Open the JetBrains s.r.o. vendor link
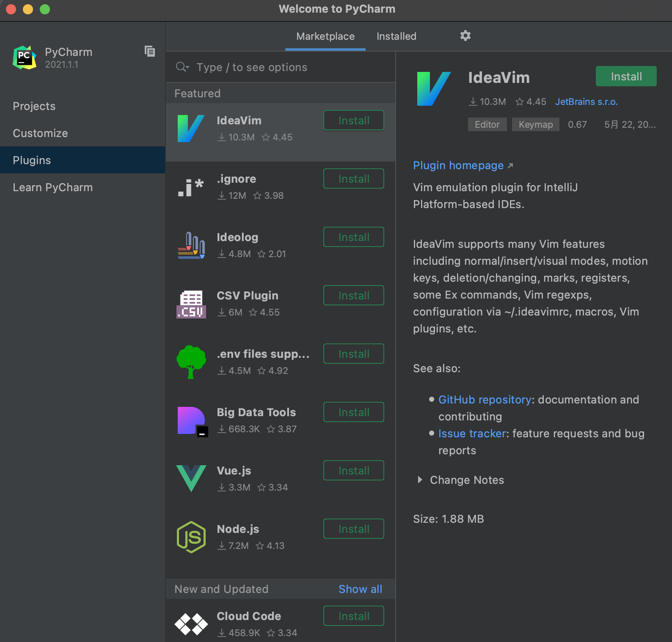Screen dimensions: 672x642 click(x=587, y=102)
